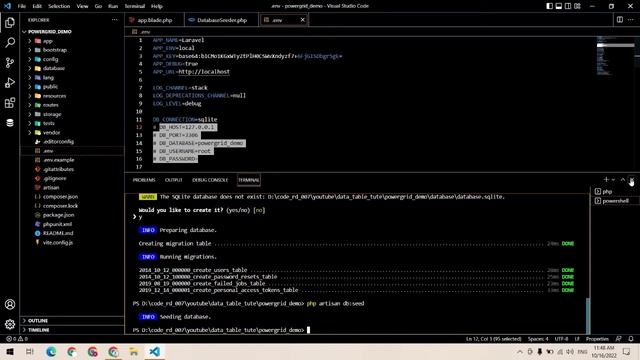Toggle primary side bar layout icon

click(x=550, y=6)
